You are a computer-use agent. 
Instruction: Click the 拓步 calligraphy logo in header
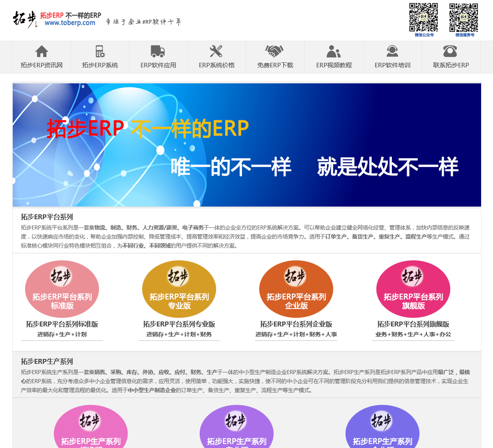coord(25,19)
